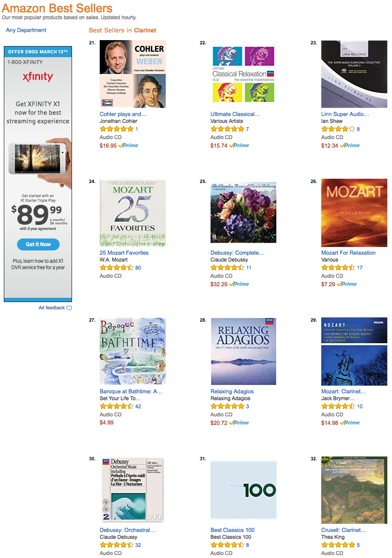Click Debussy Orchestral Music cover image
The height and width of the screenshot is (558, 392).
pos(133,490)
